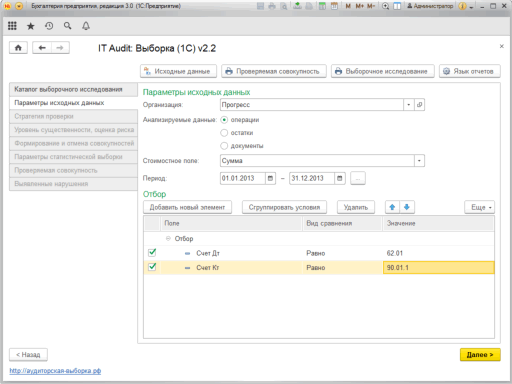
Task: Select Выявленные нарушения tab
Action: [x=73, y=184]
